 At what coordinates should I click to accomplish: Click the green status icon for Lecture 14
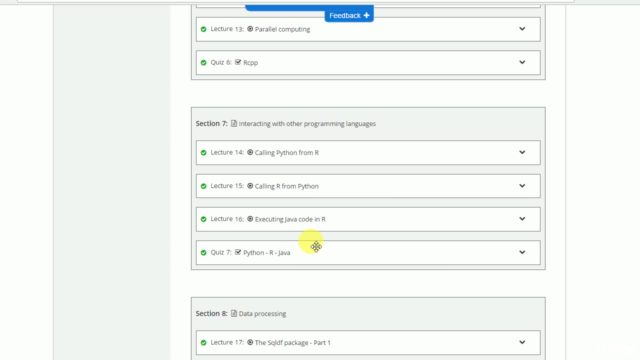pyautogui.click(x=203, y=153)
